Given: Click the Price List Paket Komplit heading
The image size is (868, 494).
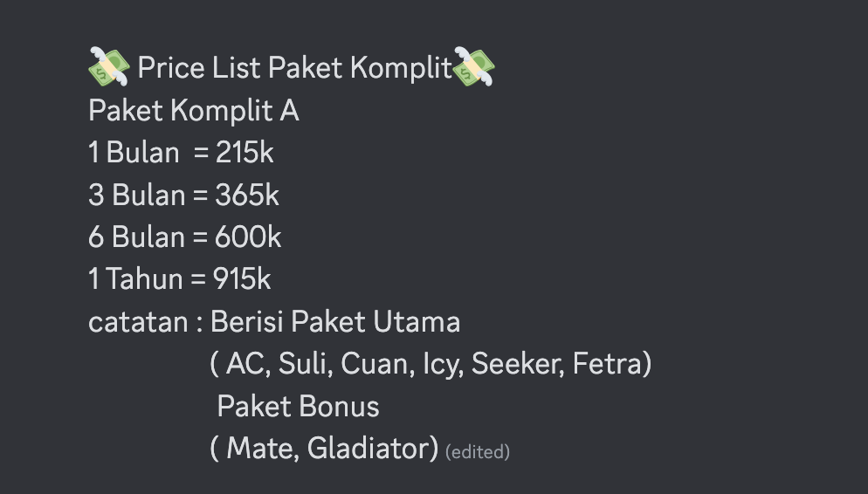Looking at the screenshot, I should [295, 68].
